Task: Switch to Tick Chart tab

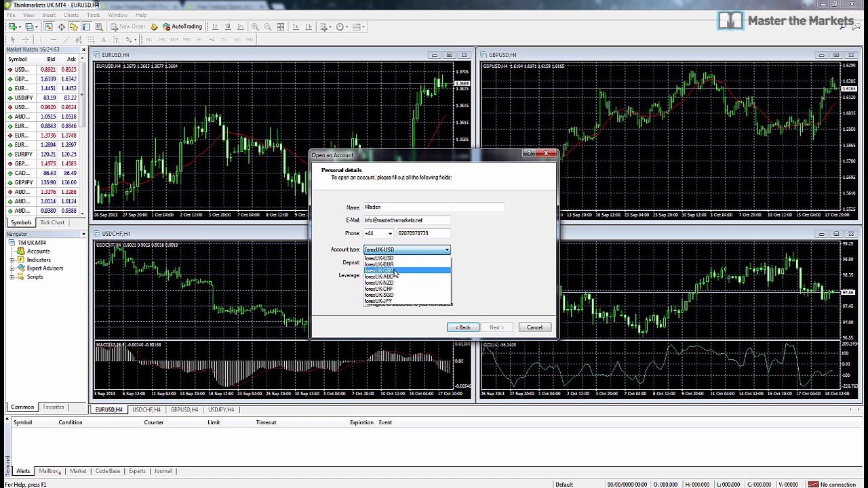Action: [x=52, y=222]
